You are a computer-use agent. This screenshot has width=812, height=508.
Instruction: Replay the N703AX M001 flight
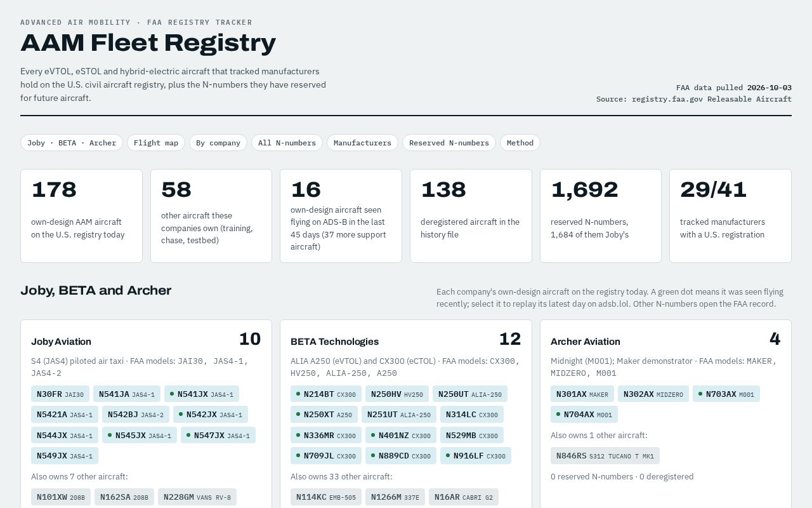click(726, 394)
